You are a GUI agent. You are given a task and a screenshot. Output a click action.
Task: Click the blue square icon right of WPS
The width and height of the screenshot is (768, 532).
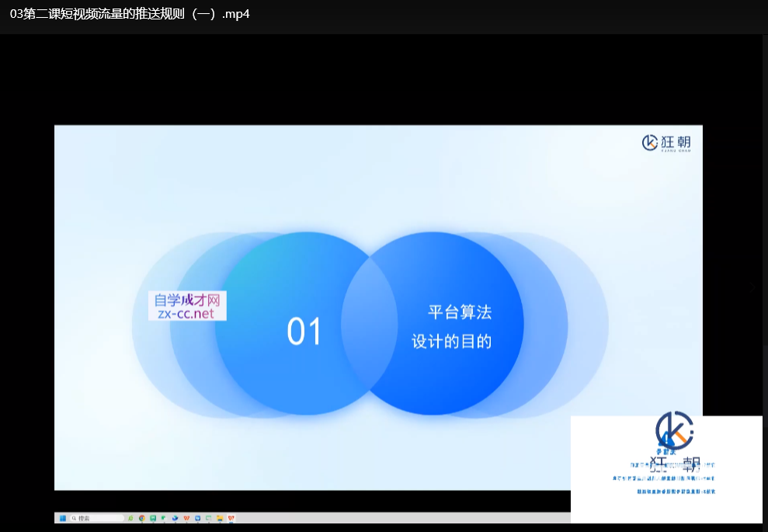pos(198,518)
